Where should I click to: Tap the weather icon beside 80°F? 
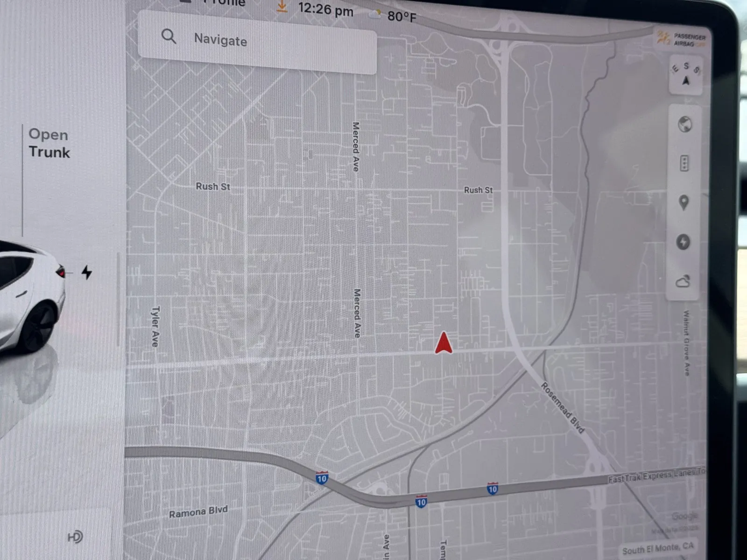pyautogui.click(x=375, y=14)
